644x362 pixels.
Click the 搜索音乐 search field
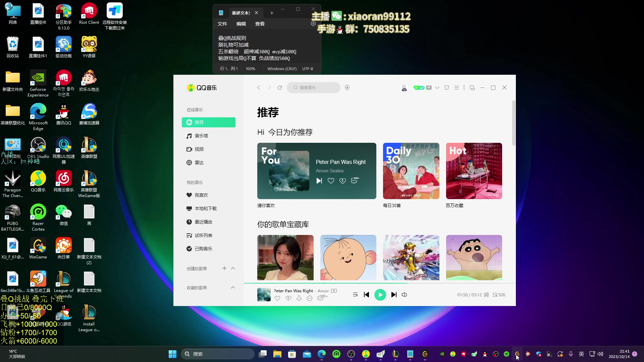tap(314, 87)
